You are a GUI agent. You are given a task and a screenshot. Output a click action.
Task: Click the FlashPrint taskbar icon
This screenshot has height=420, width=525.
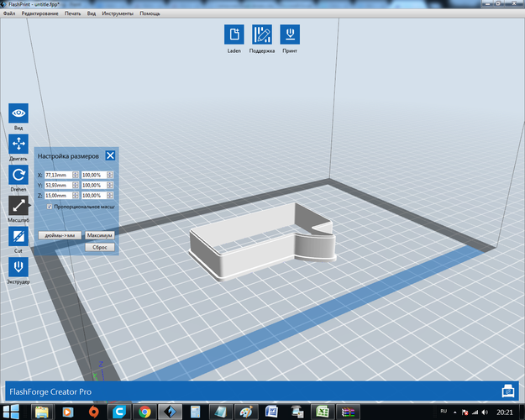tap(170, 412)
